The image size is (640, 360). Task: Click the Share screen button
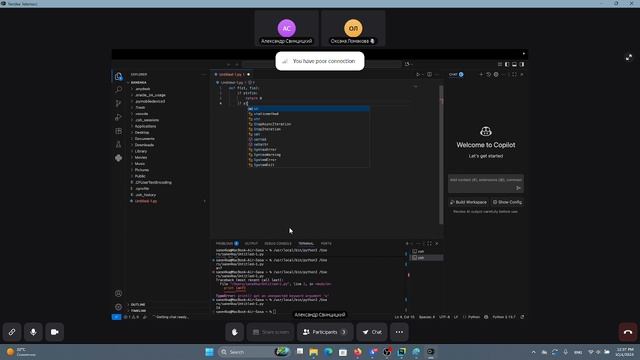[271, 332]
